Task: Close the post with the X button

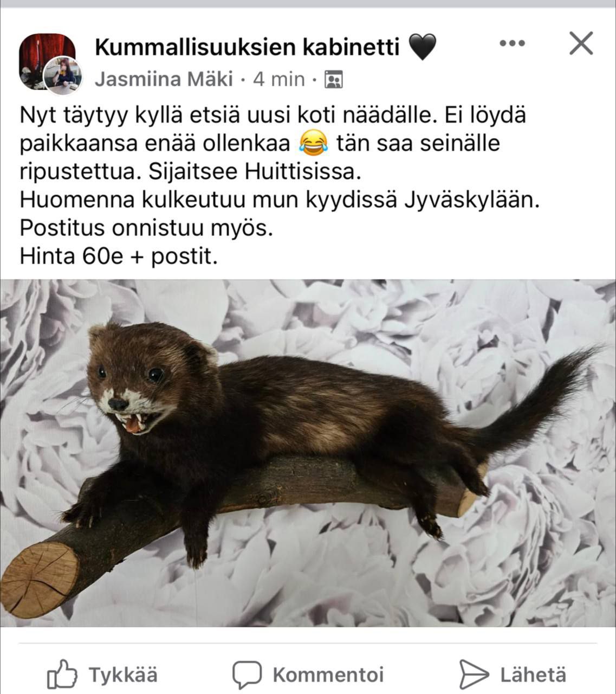Action: (x=581, y=43)
